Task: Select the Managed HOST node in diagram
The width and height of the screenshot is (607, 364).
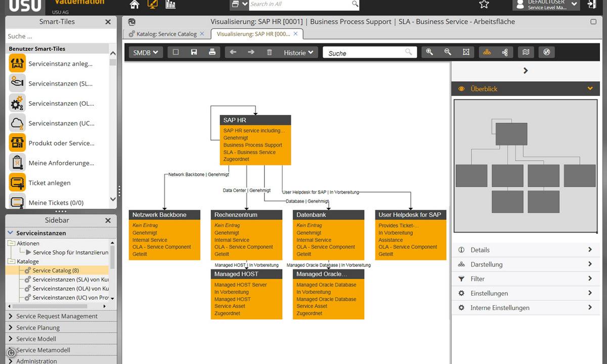Action: (x=246, y=294)
